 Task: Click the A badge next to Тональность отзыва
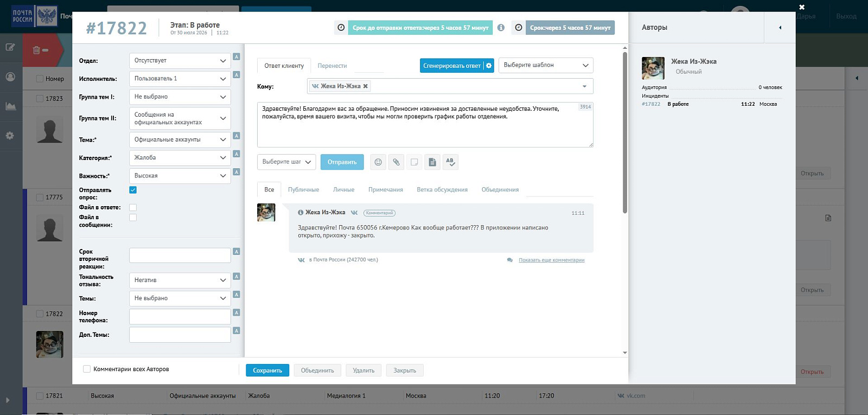237,276
